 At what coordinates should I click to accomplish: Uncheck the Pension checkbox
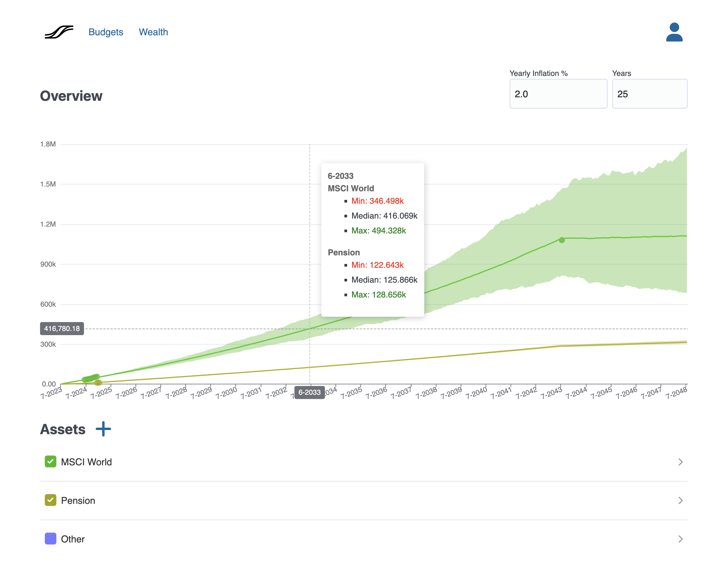50,500
